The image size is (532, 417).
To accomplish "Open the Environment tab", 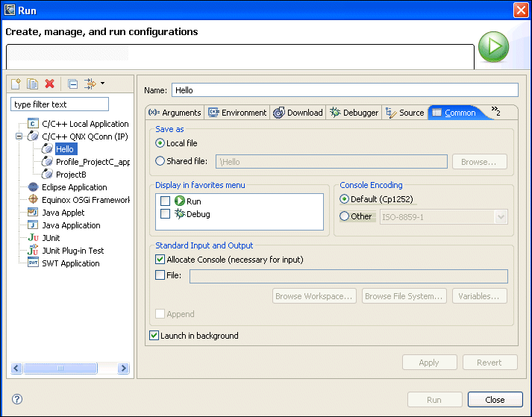I will (237, 113).
